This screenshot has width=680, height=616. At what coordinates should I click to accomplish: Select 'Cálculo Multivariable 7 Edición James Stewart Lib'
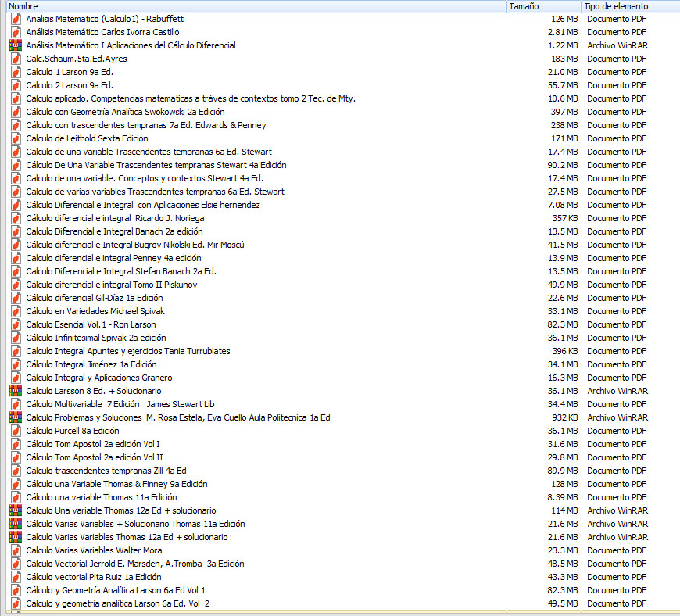pyautogui.click(x=120, y=404)
